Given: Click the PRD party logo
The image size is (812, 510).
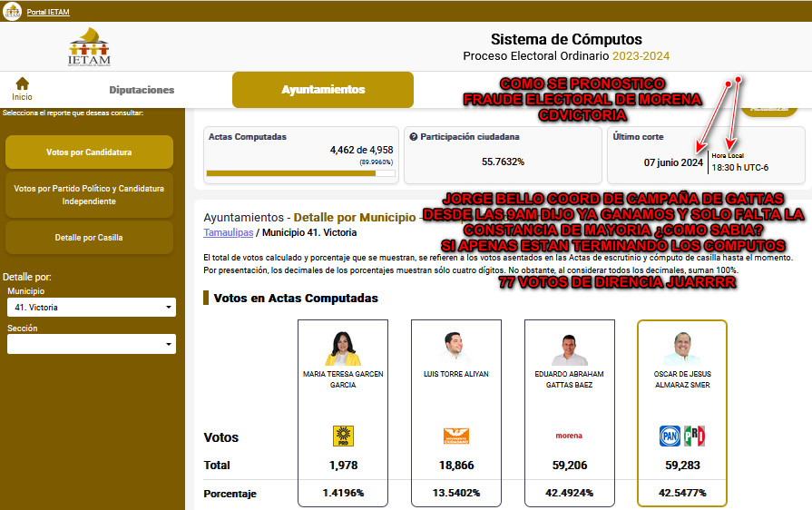Looking at the screenshot, I should (343, 436).
